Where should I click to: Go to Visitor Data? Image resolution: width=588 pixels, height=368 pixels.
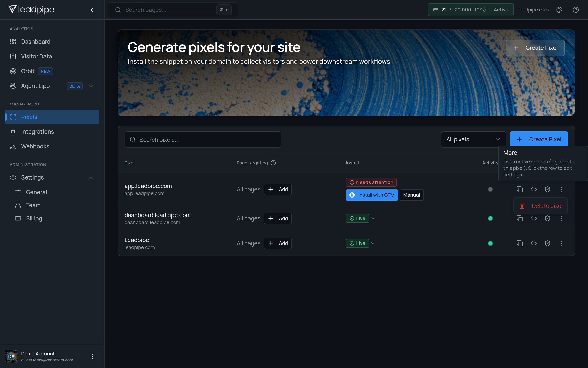click(x=52, y=56)
